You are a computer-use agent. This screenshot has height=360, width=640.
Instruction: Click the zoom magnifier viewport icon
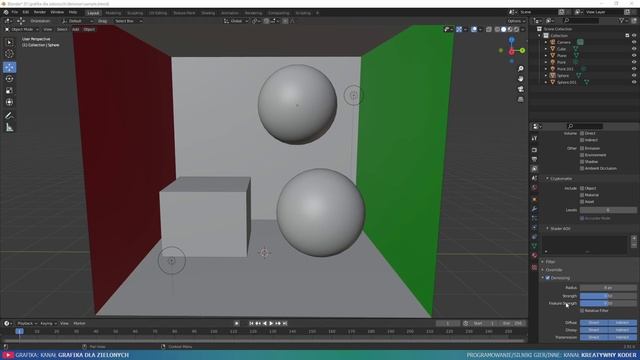pyautogui.click(x=520, y=69)
